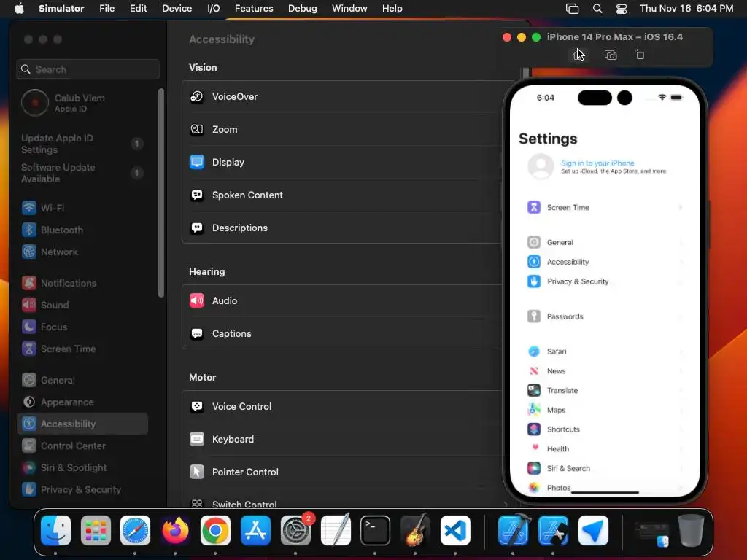Screen dimensions: 747x560
Task: Open Safari in iPhone Settings
Action: pyautogui.click(x=605, y=351)
